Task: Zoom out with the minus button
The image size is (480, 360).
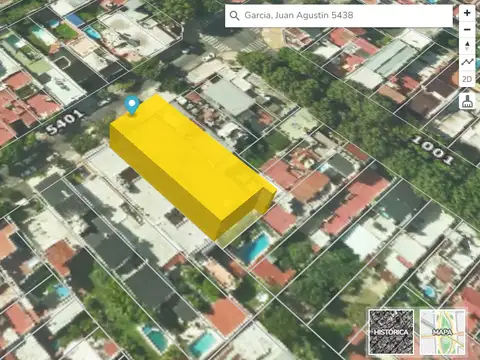Action: pos(467,30)
